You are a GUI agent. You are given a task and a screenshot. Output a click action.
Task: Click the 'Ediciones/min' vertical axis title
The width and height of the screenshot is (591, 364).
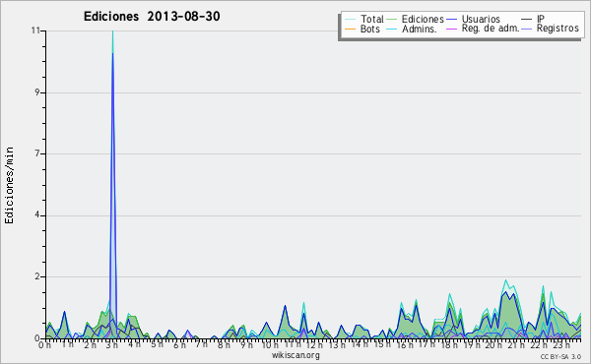[9, 185]
